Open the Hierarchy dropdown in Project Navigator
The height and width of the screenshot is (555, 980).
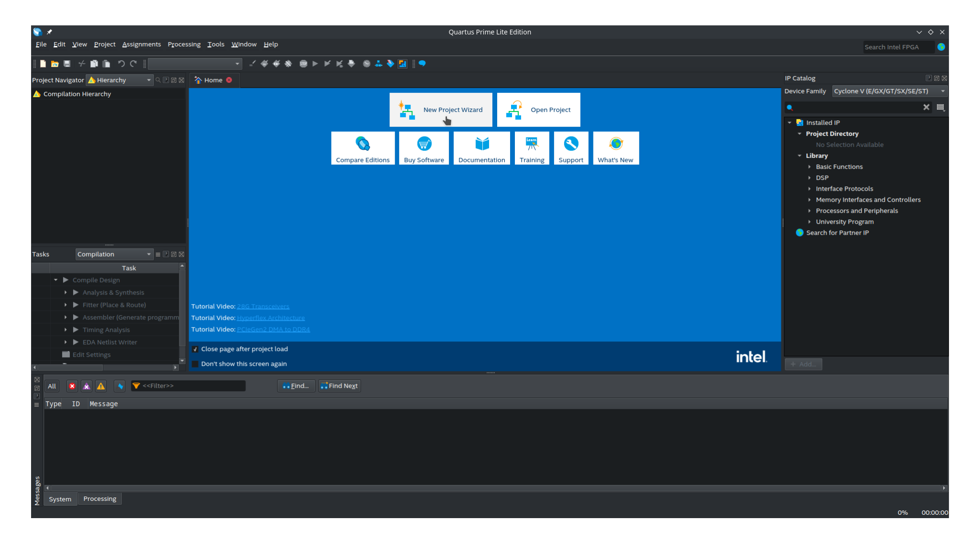[120, 80]
